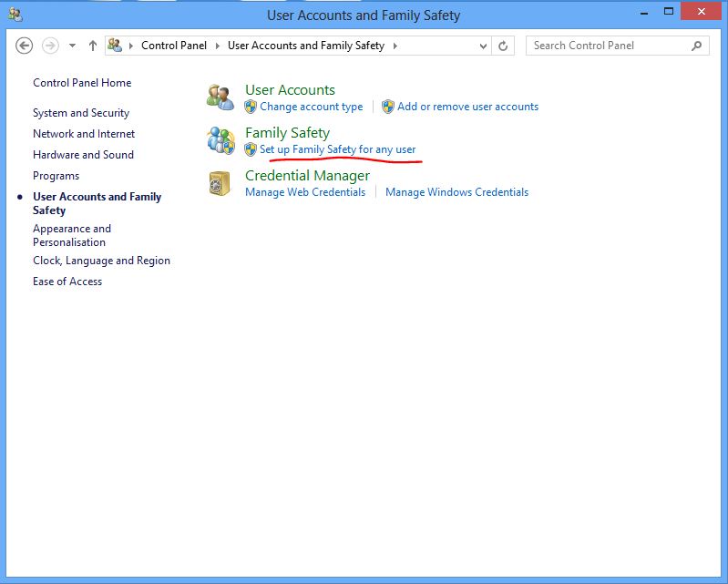Click Change account type link
Viewport: 728px width, 584px height.
click(x=311, y=107)
